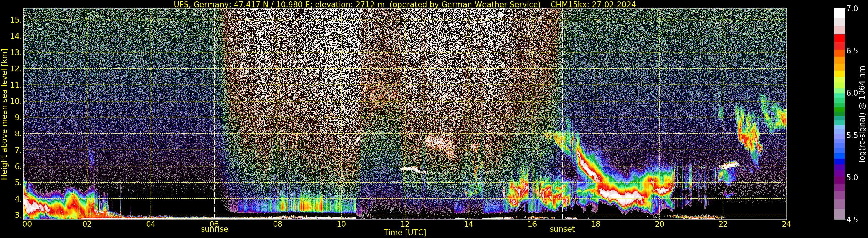The width and height of the screenshot is (868, 238).
Task: Click the '12' time axis tick label
Action: click(405, 224)
